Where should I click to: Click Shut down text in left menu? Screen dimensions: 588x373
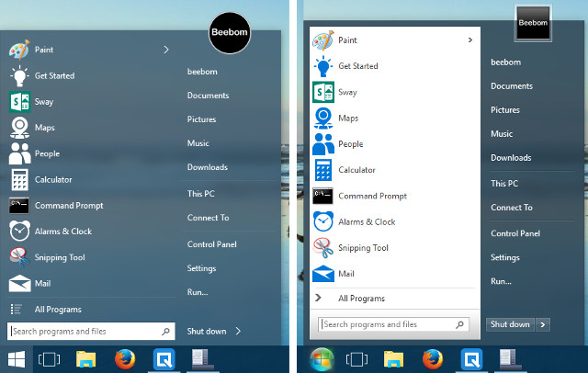pos(207,332)
